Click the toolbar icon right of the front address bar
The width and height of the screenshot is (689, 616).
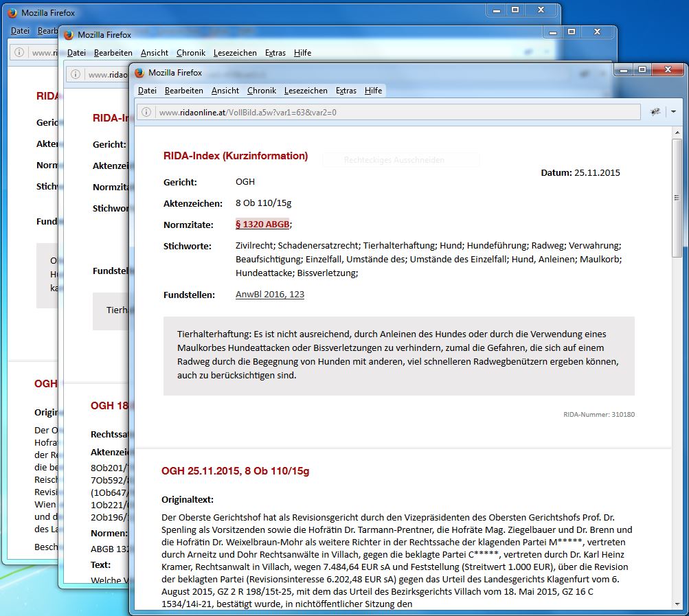pyautogui.click(x=655, y=112)
